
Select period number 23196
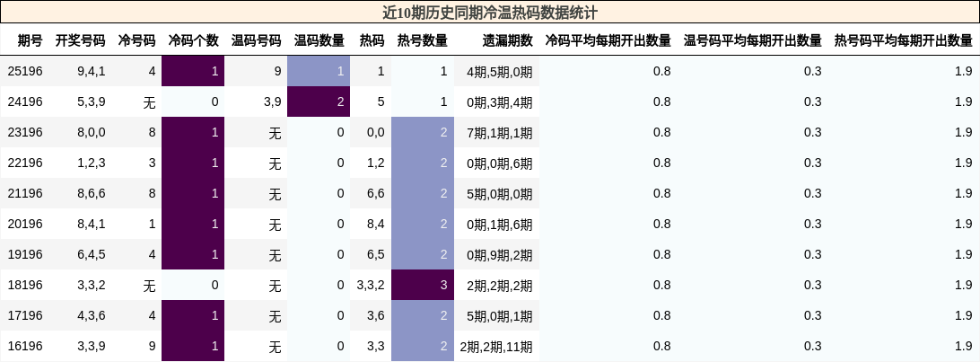tap(25, 133)
